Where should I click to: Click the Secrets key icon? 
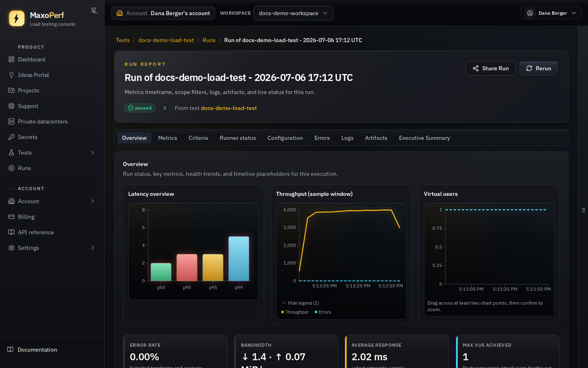click(11, 137)
